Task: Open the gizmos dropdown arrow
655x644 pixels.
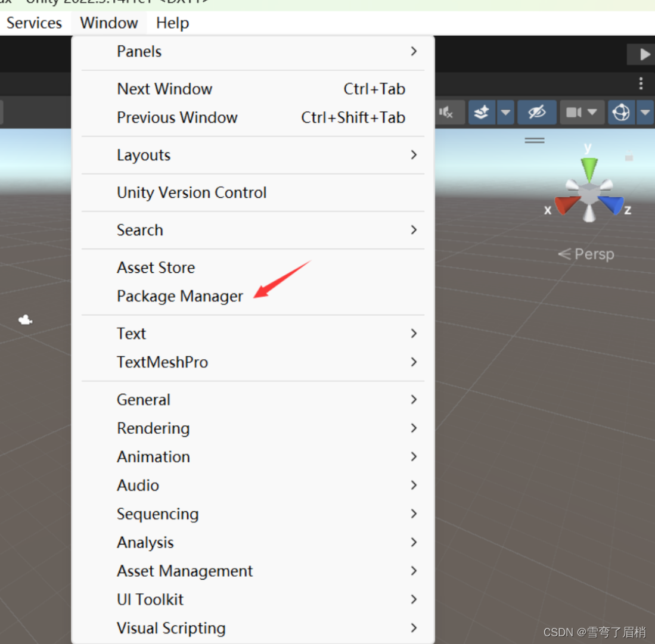Action: (x=645, y=112)
